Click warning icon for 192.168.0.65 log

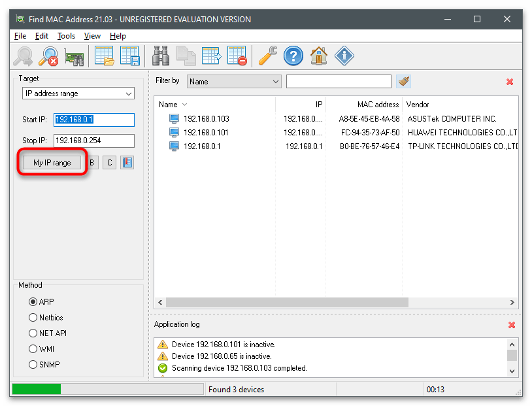[163, 356]
